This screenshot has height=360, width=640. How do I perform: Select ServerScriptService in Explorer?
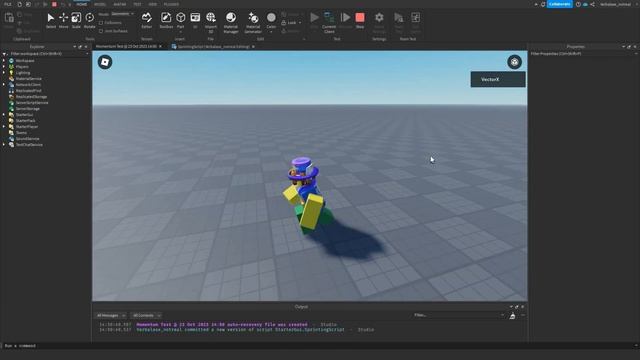32,102
